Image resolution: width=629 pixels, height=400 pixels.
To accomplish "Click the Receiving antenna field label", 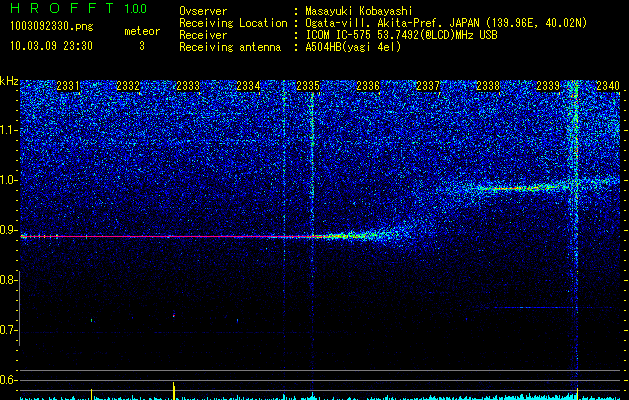I will [230, 47].
